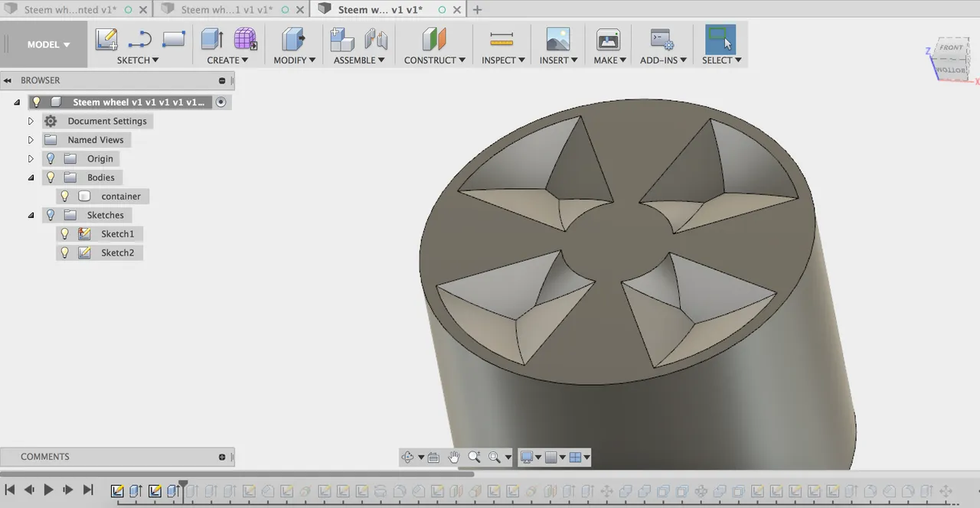Toggle visibility bulb of Sketches folder

pos(51,215)
